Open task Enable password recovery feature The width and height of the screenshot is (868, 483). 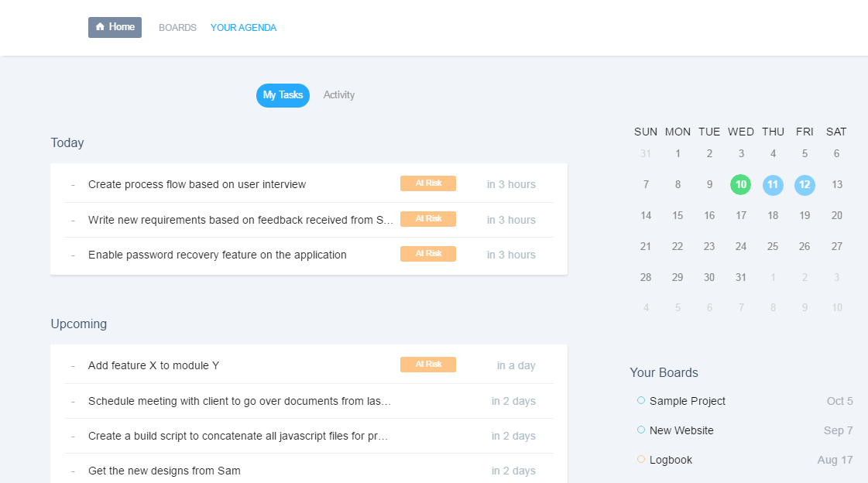coord(218,255)
